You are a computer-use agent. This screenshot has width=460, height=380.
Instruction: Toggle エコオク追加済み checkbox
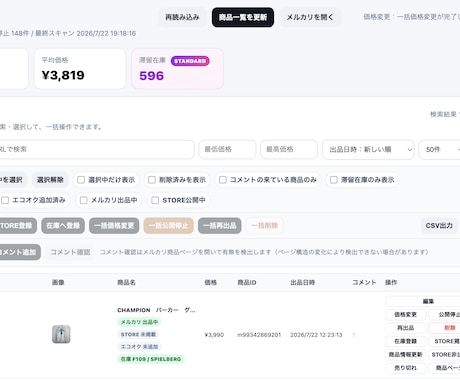click(x=5, y=200)
